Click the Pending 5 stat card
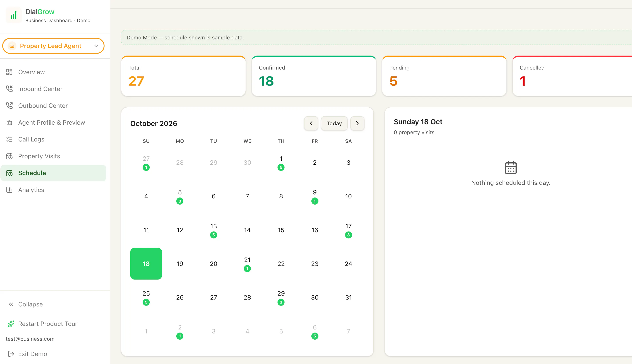 [x=444, y=76]
